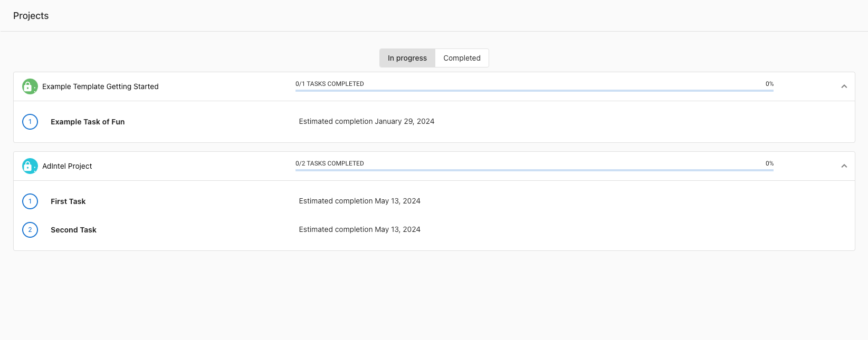Click Estimated completion January 29, 2024 text
Viewport: 868px width, 340px height.
point(366,121)
